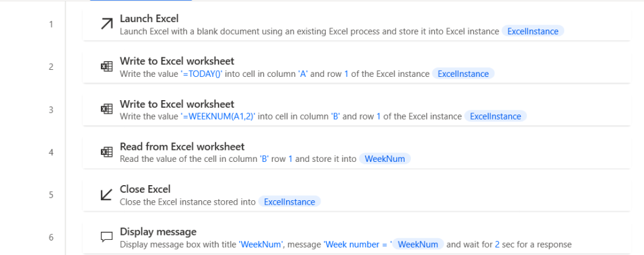Click the Close Excel arrow icon

pos(106,195)
